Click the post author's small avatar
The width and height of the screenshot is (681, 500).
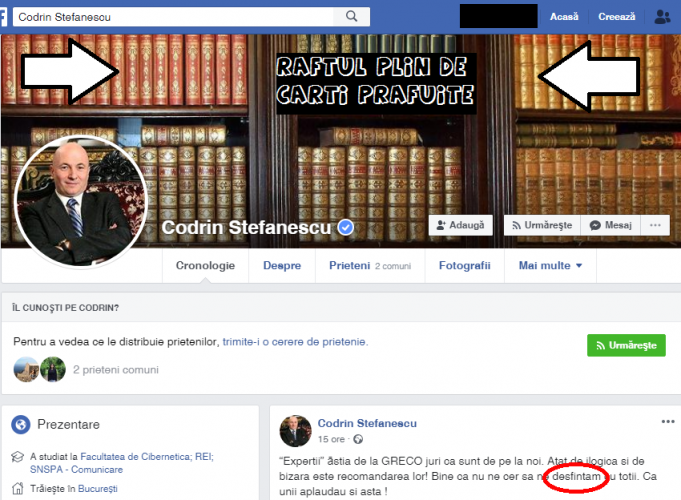coord(295,431)
